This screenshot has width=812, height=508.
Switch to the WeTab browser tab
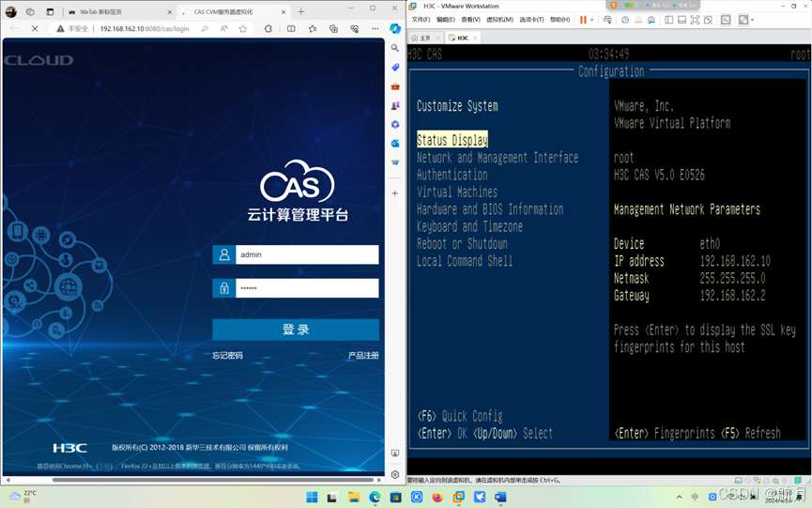tap(118, 11)
